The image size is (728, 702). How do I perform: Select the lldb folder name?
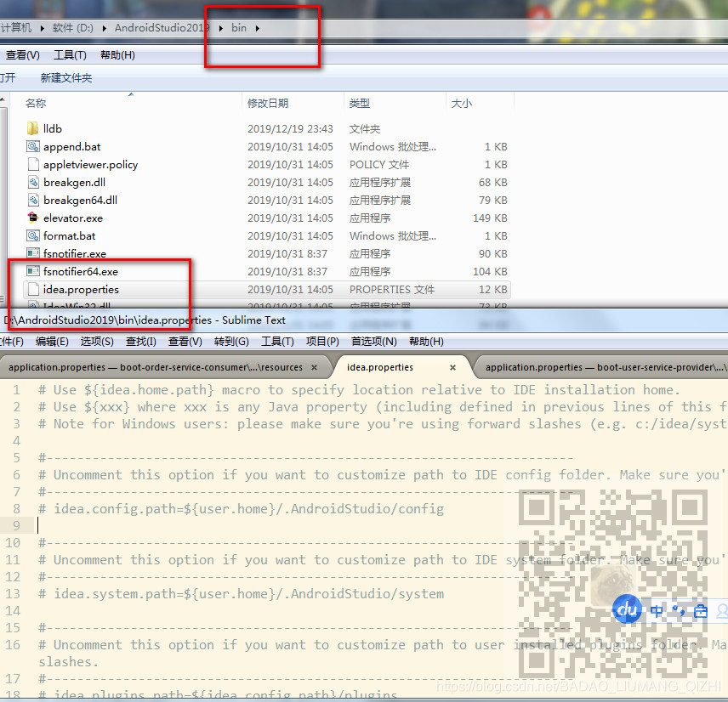pos(53,128)
